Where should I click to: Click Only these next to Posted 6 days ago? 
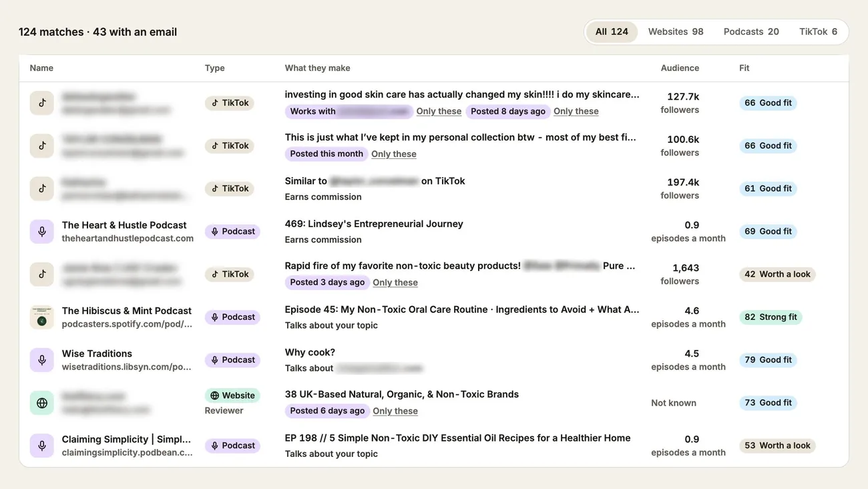click(x=395, y=411)
